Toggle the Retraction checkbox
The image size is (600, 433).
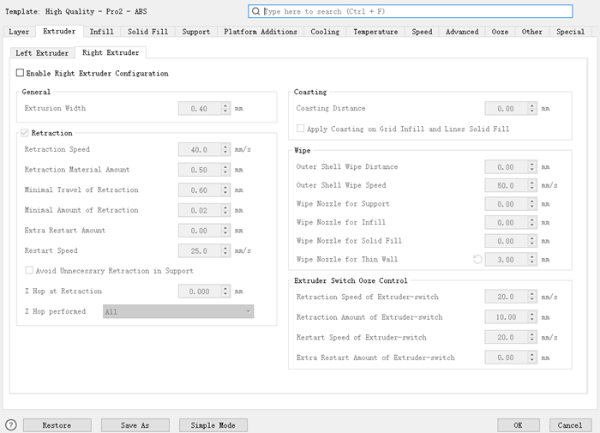pyautogui.click(x=24, y=132)
